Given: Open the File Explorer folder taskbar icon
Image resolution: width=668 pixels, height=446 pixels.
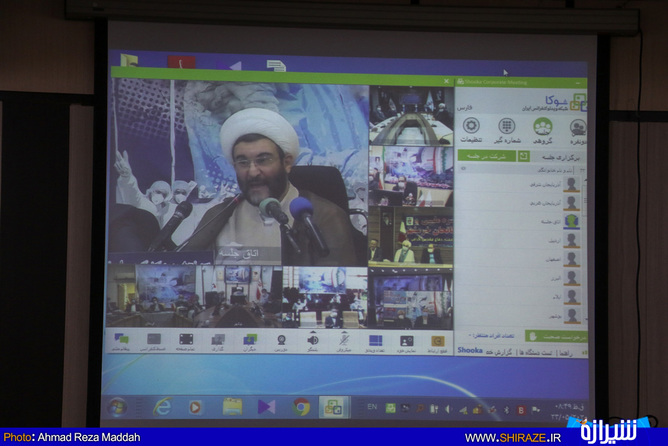Looking at the screenshot, I should pos(233,407).
